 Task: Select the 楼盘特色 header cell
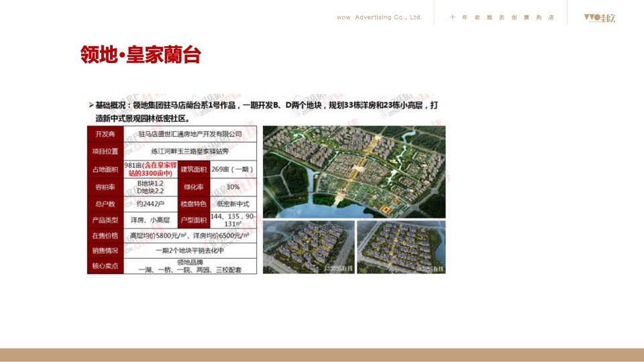(193, 204)
